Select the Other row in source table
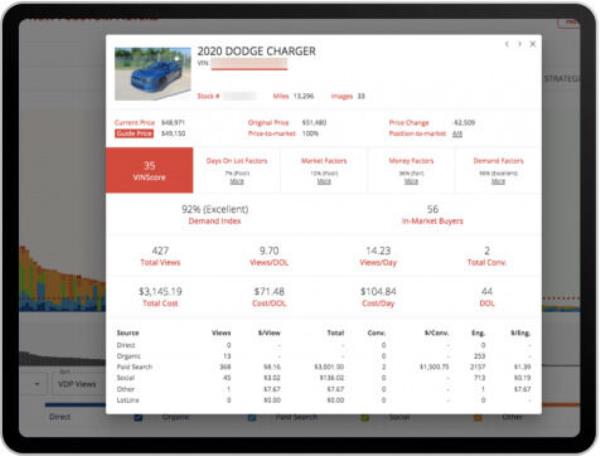This screenshot has width=600, height=456. [323, 389]
